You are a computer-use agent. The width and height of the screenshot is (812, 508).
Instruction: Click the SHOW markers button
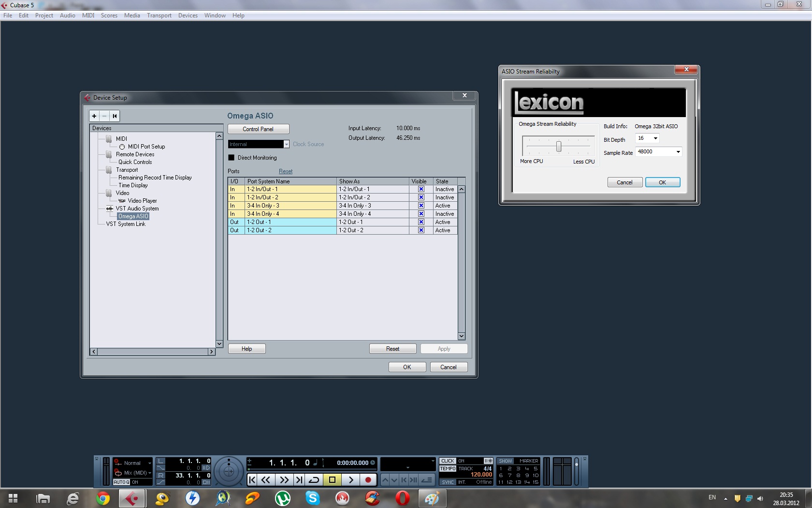[506, 461]
